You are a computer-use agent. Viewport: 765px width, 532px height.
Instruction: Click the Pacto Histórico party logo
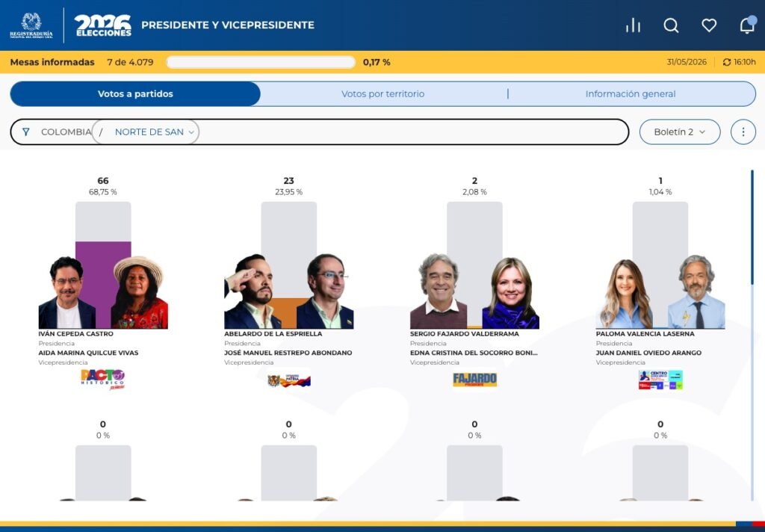coord(102,380)
